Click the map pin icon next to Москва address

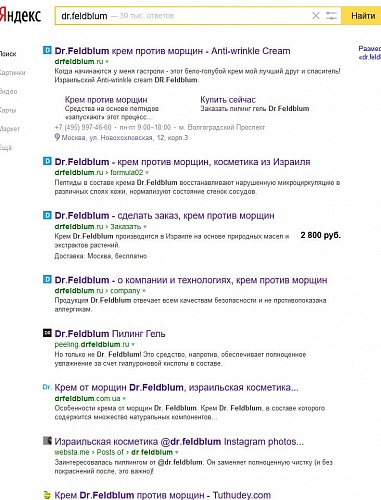57,137
